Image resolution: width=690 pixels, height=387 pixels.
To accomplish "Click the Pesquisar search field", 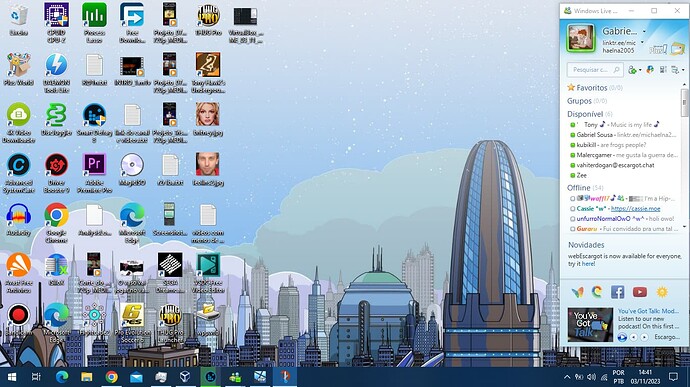I will pos(595,70).
